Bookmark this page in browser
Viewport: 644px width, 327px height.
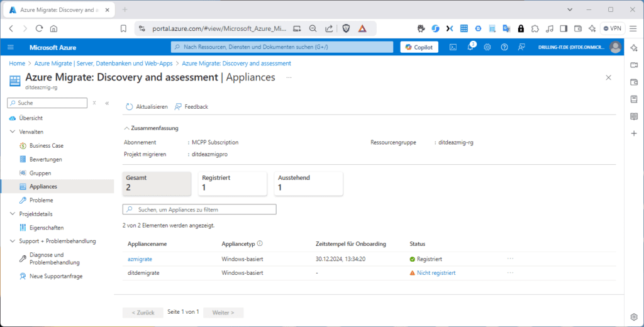[123, 29]
